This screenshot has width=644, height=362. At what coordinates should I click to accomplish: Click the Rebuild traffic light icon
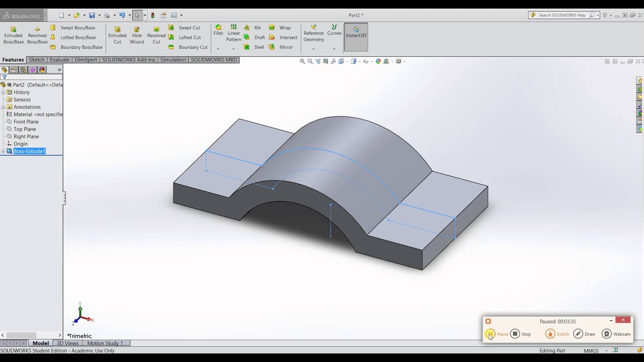point(153,15)
